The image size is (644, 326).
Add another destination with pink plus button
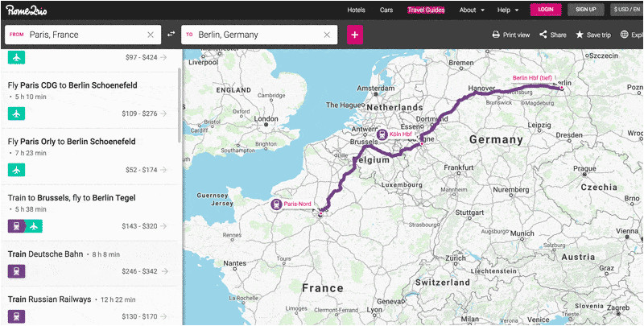pyautogui.click(x=355, y=35)
